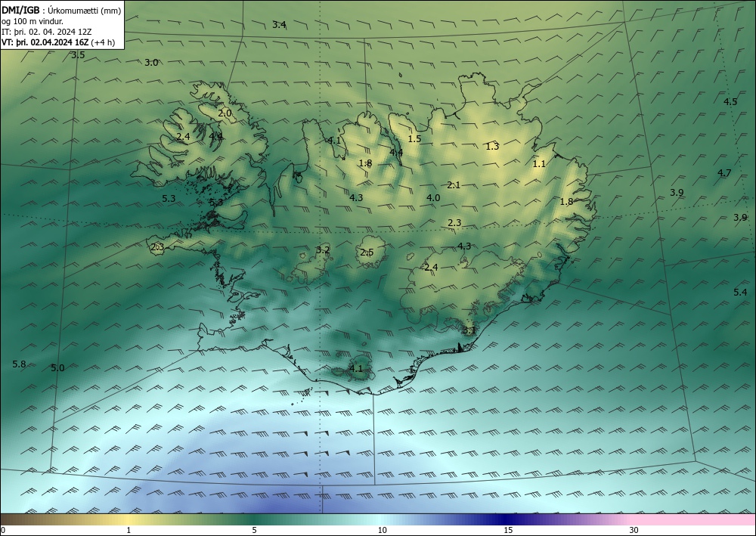756x536 pixels.
Task: Select the 'VT: þri. 02.04.2024 16Z (+4 h)' line
Action: (58, 42)
